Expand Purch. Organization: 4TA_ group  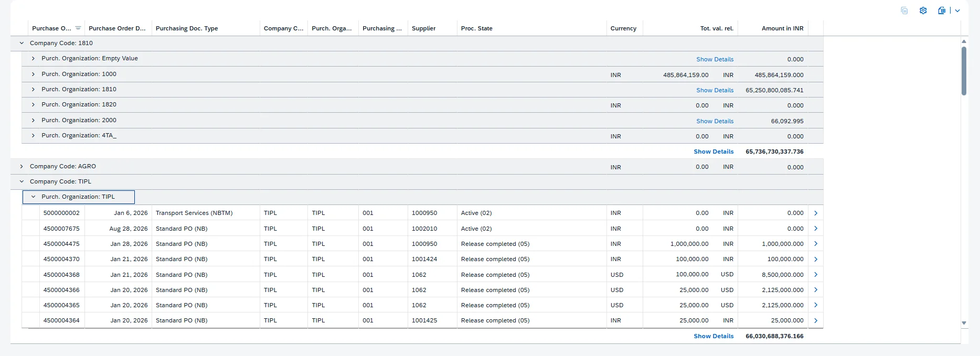tap(33, 135)
